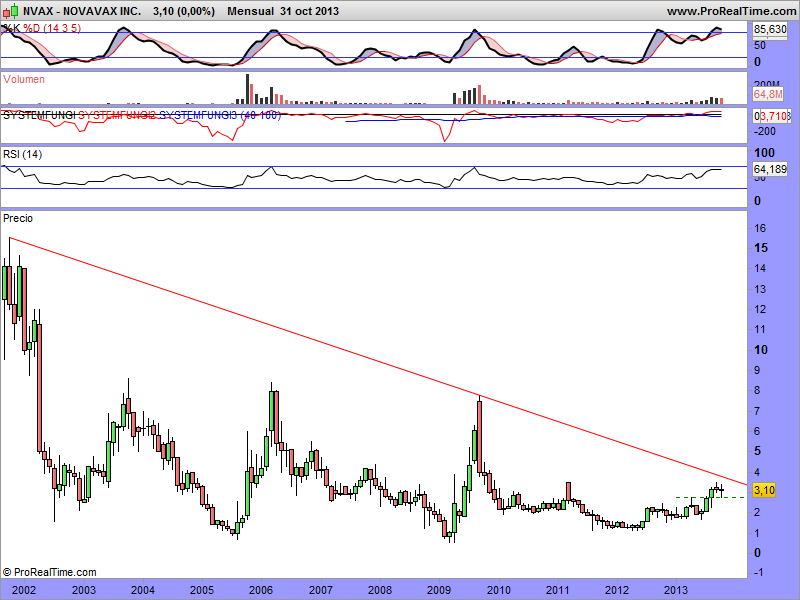
Task: Click the 2008 year marker on time axis
Action: [379, 590]
